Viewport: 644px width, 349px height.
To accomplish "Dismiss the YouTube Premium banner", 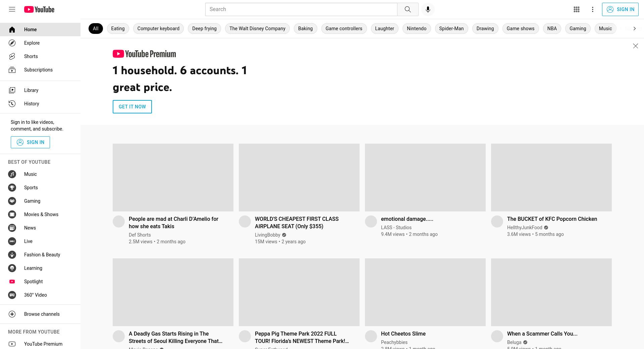I will [635, 46].
